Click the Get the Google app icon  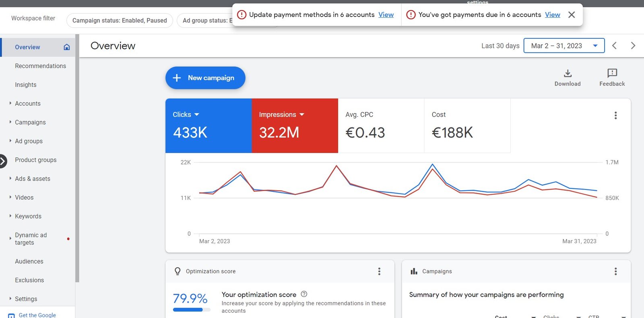11,316
